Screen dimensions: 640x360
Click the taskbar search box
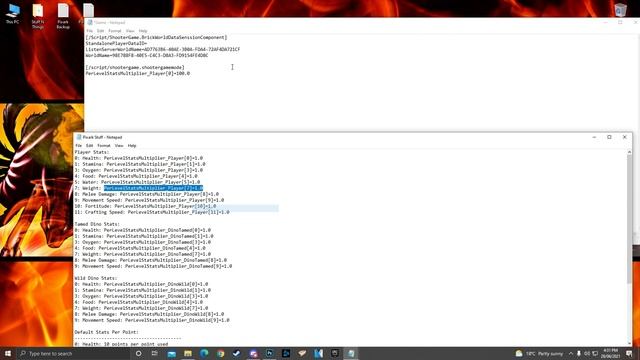73,353
